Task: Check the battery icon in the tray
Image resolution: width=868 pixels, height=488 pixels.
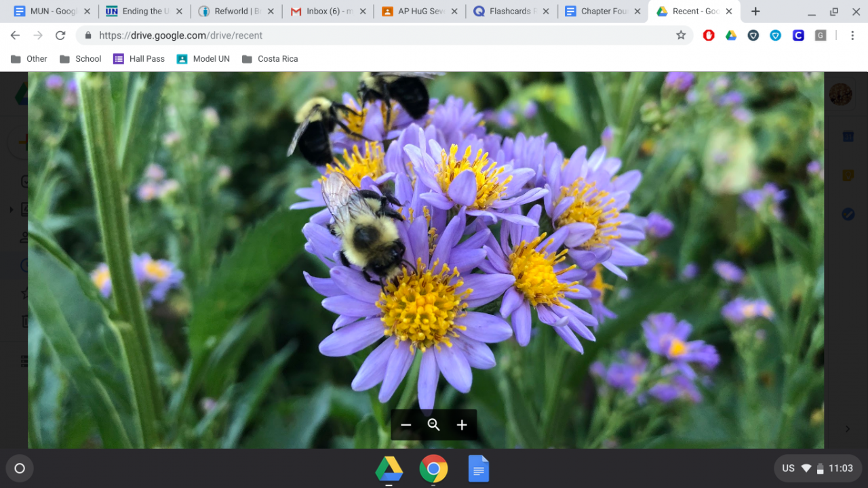Action: pyautogui.click(x=820, y=468)
